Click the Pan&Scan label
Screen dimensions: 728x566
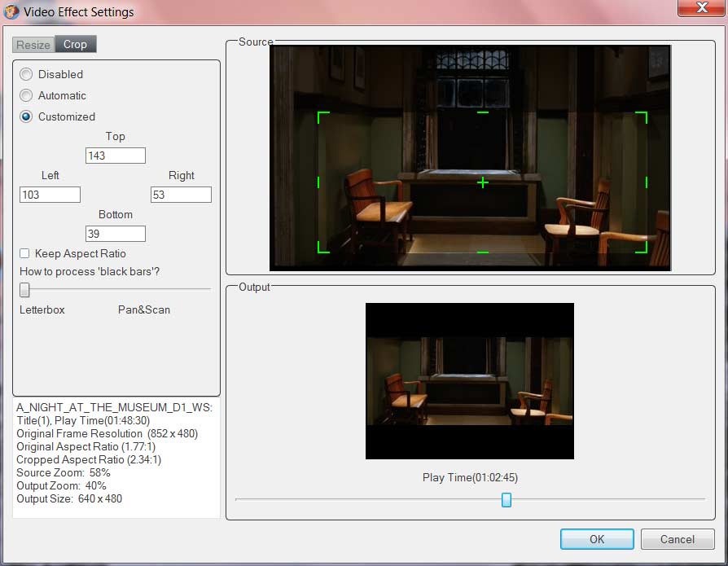(144, 309)
